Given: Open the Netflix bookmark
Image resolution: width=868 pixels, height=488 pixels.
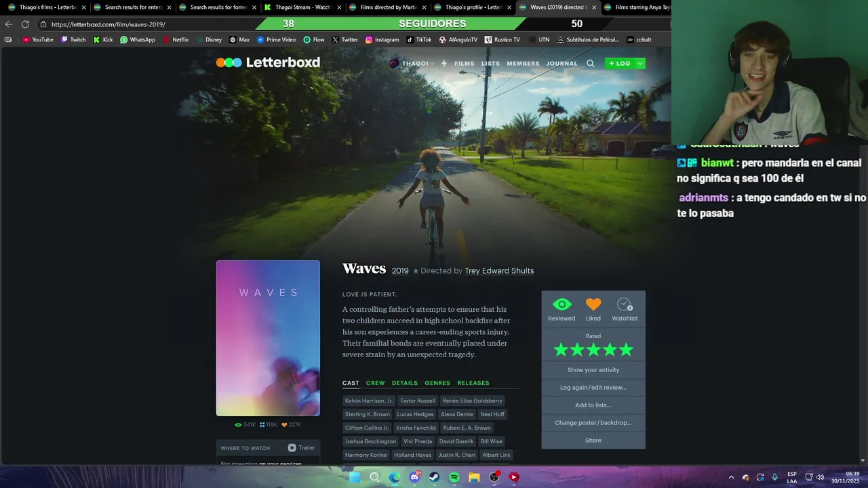Looking at the screenshot, I should [176, 40].
